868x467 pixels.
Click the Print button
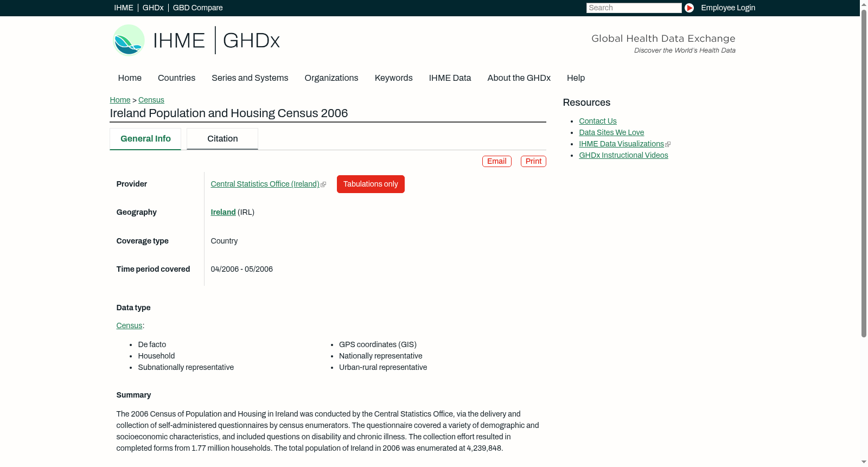(x=533, y=161)
